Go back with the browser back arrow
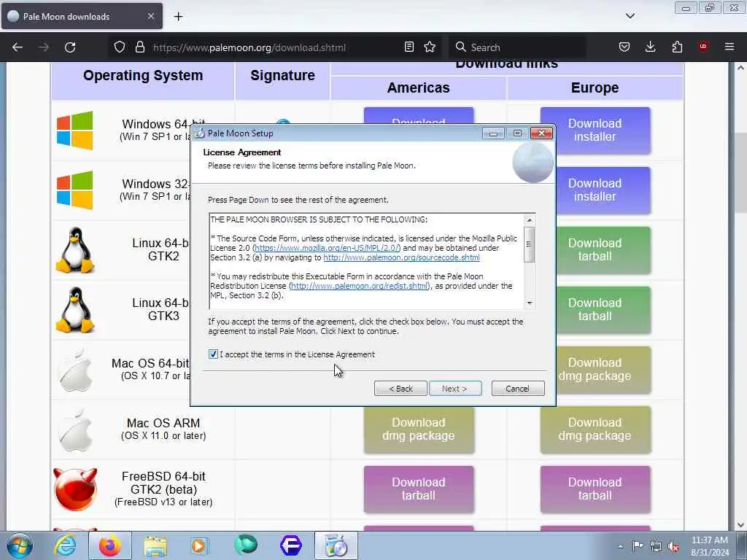Image resolution: width=747 pixels, height=560 pixels. (18, 47)
